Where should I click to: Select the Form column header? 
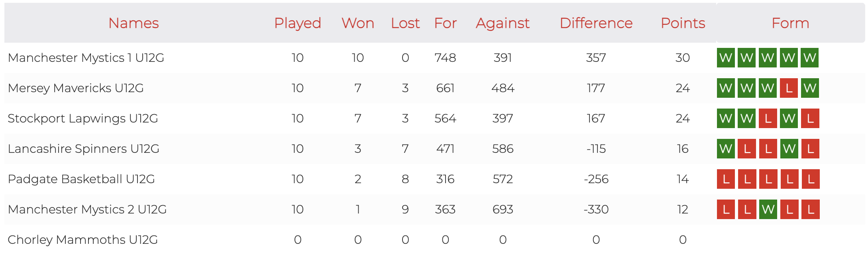pyautogui.click(x=790, y=23)
